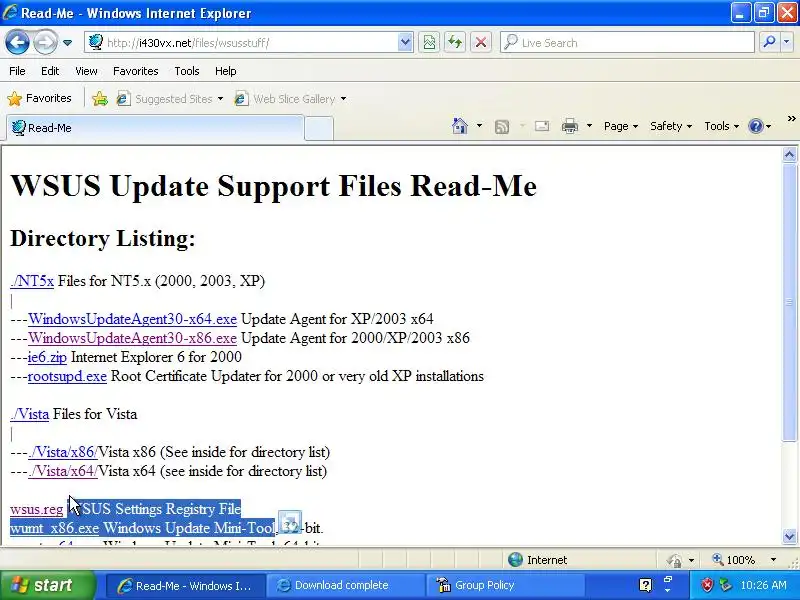Click the Add to Favorites Bar icon
Viewport: 800px width, 600px height.
point(100,98)
